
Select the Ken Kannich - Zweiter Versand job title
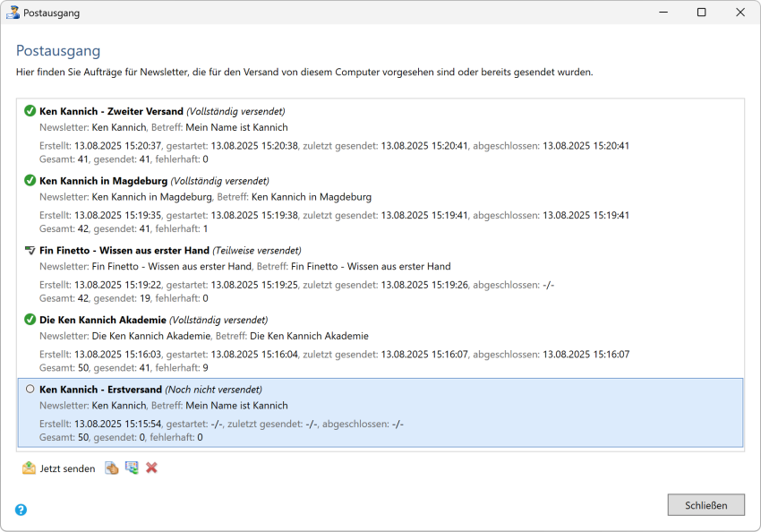tap(111, 111)
